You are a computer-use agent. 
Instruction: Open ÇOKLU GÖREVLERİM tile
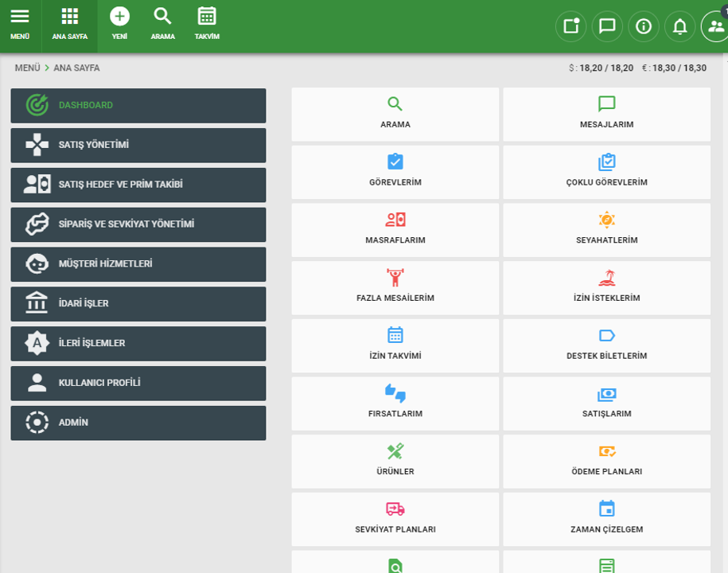point(606,172)
